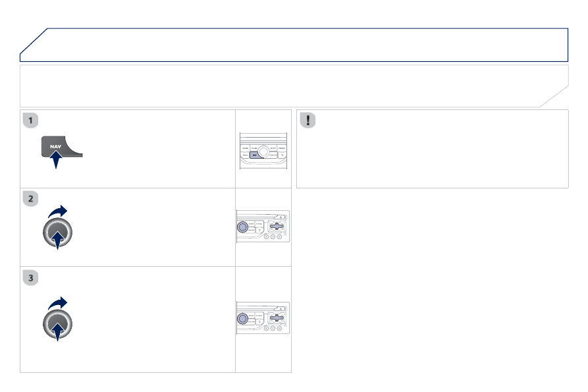This screenshot has height=392, width=588.
Task: Click the eject button in step 2 console diagram
Action: 281,217
